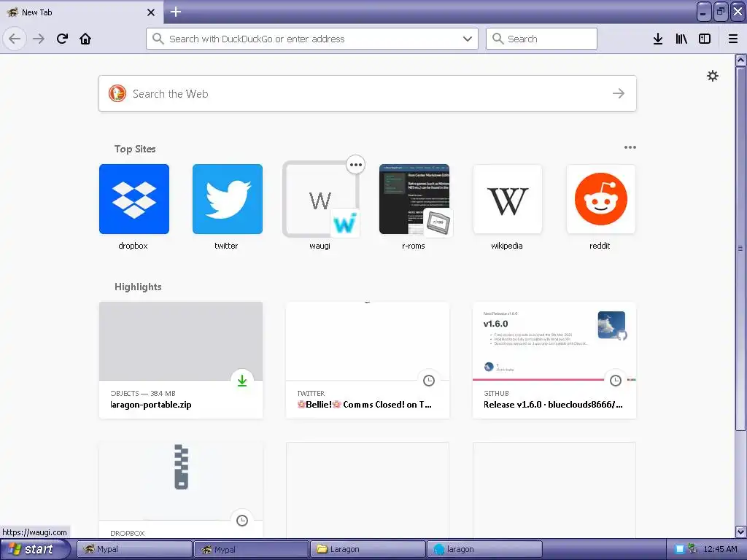Open the reddit top site tile
This screenshot has height=560, width=747.
[x=601, y=199]
